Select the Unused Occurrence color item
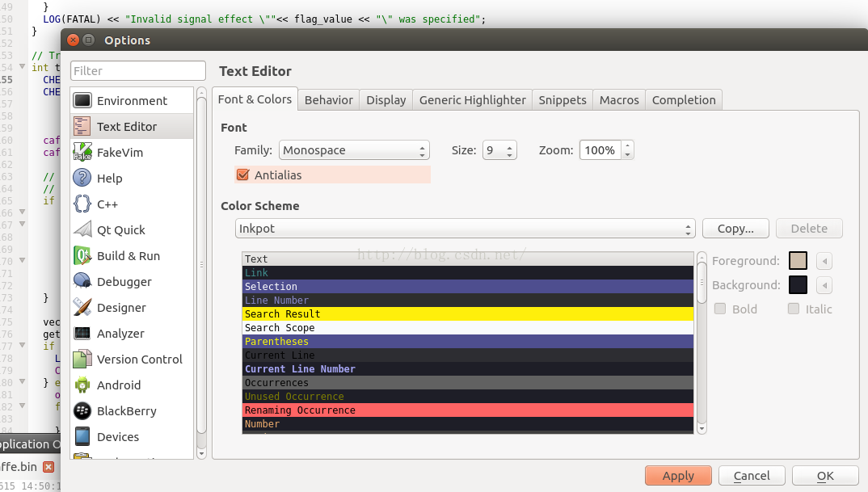The height and width of the screenshot is (492, 868). click(x=468, y=396)
